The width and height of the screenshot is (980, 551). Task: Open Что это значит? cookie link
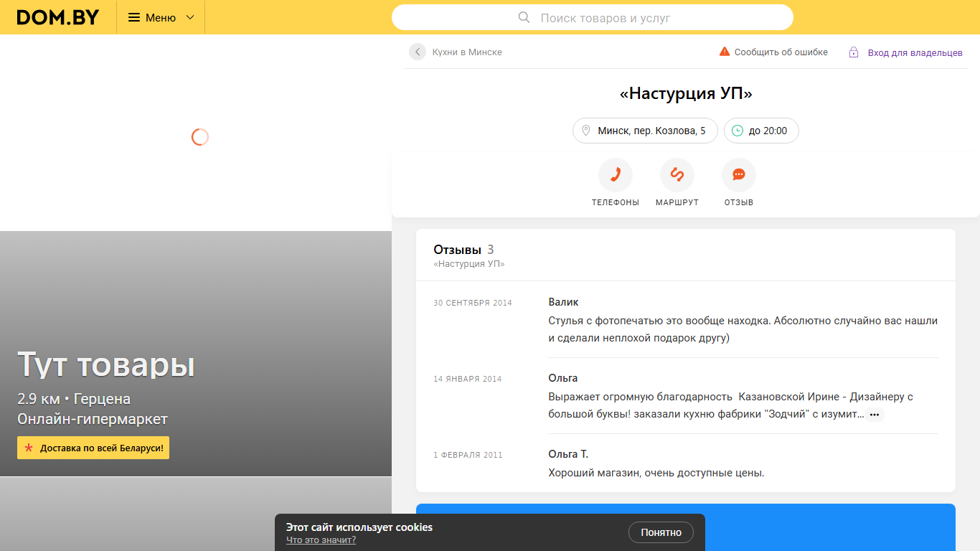pos(321,540)
